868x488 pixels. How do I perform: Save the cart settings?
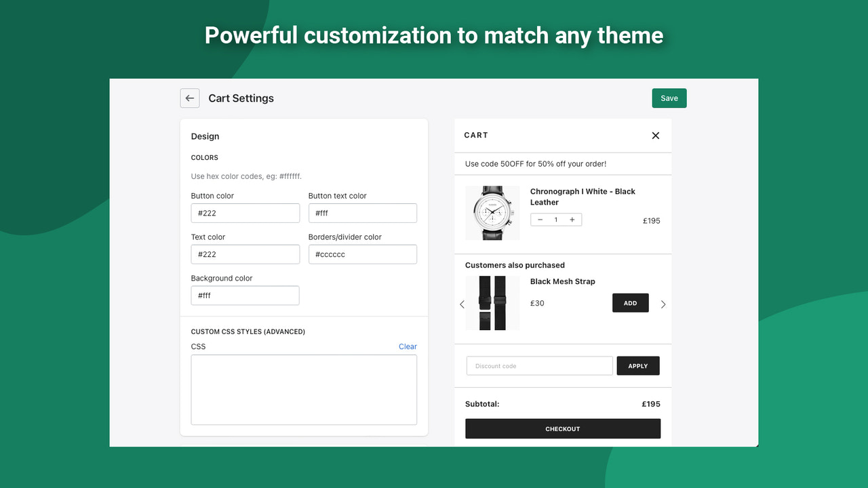coord(669,98)
